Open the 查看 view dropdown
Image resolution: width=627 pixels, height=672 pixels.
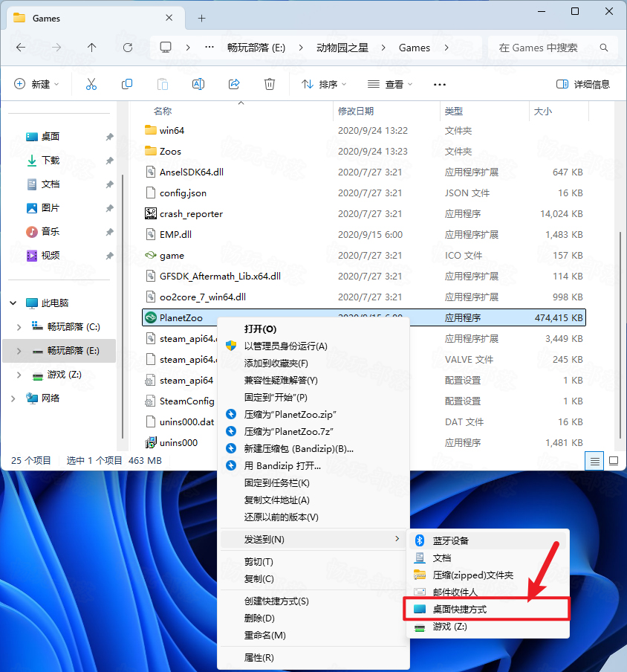pos(390,85)
